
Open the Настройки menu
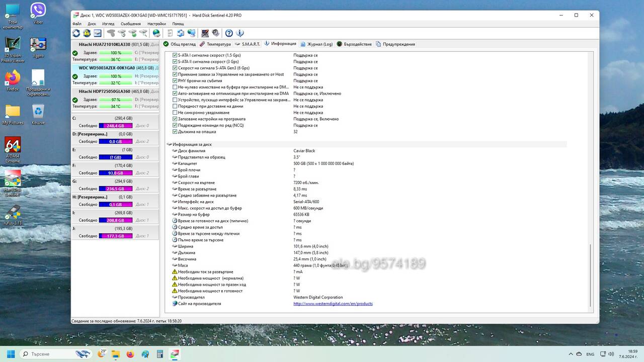[x=156, y=24]
